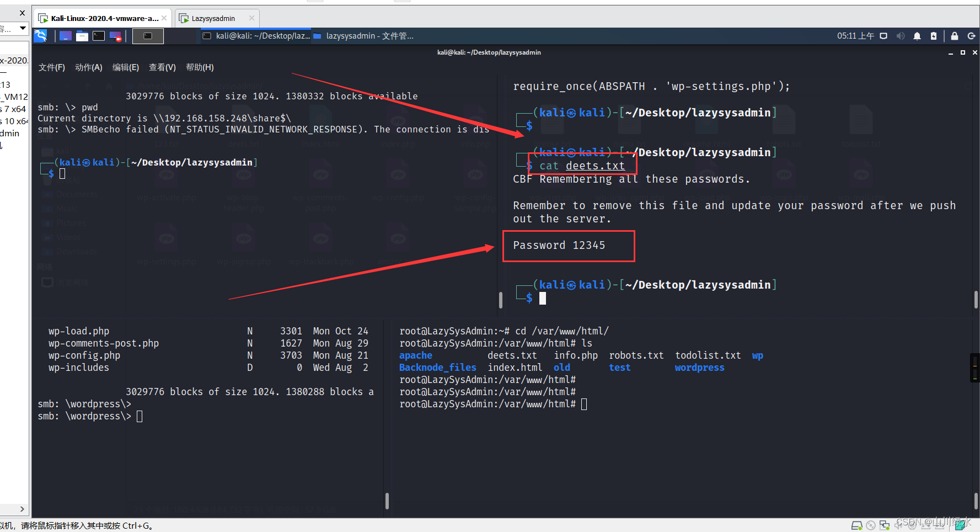Click the top-left pane scrollbar handle

pos(500,300)
